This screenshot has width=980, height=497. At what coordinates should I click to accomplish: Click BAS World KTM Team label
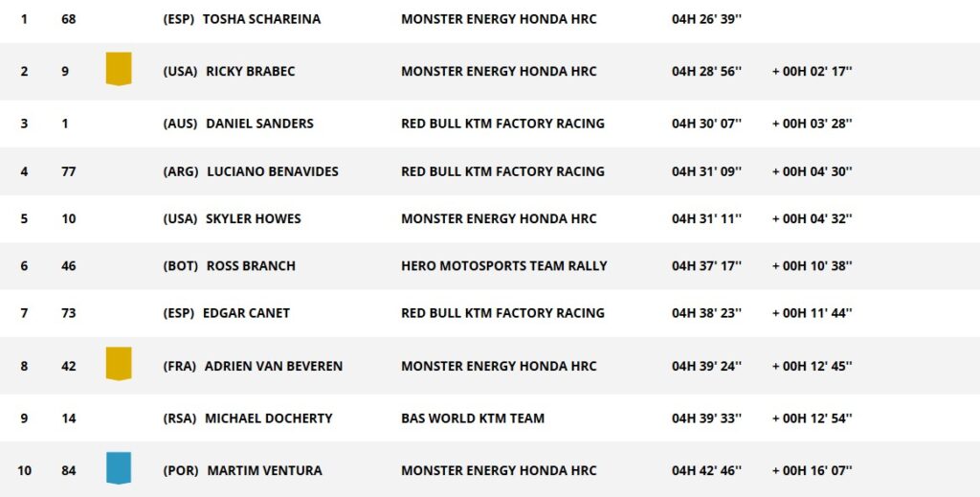473,418
